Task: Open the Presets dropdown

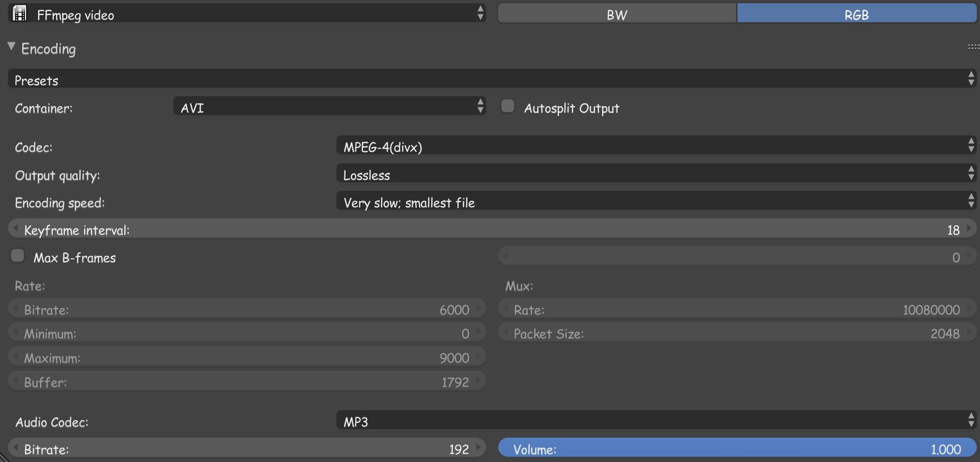Action: 492,79
